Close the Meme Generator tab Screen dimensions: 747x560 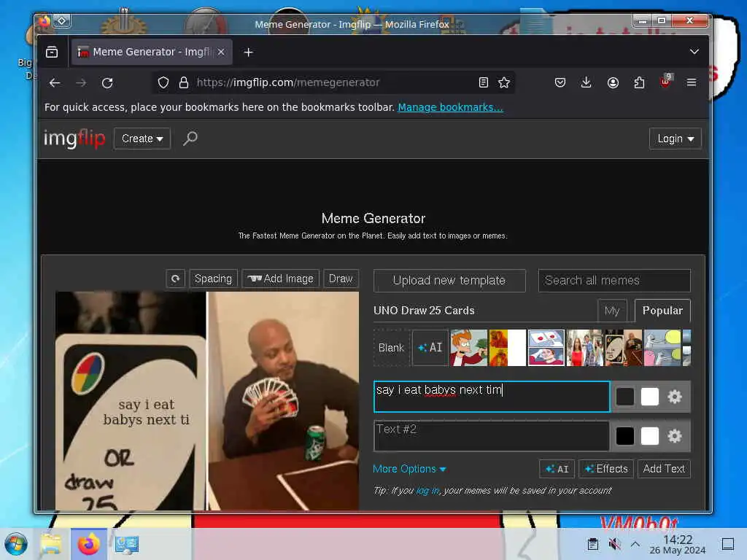pos(221,52)
